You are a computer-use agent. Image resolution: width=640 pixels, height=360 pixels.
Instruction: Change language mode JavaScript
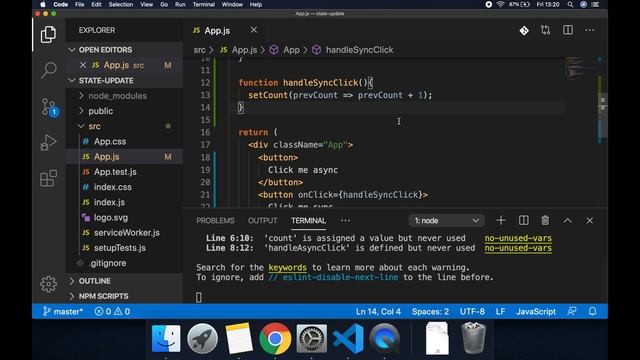coord(536,311)
